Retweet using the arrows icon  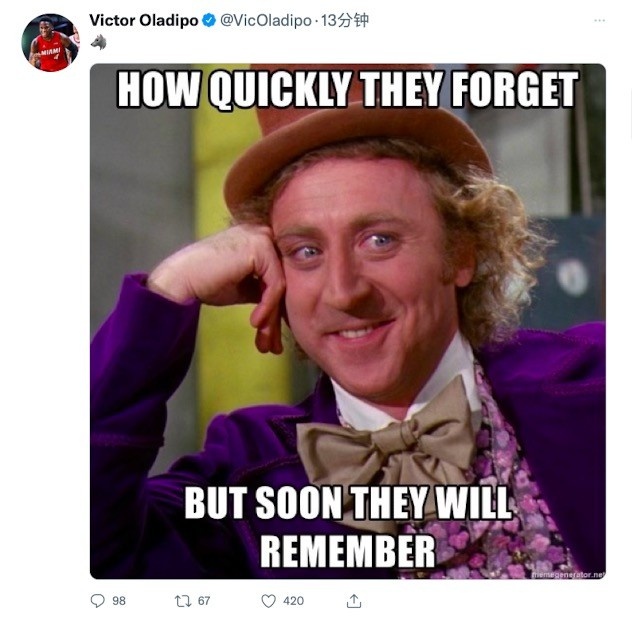pyautogui.click(x=183, y=601)
